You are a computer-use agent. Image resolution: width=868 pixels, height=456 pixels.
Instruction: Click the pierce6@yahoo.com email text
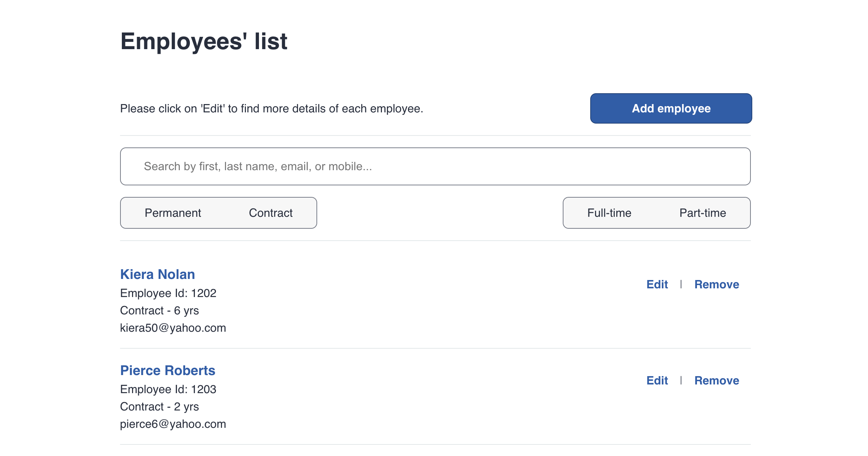[173, 424]
